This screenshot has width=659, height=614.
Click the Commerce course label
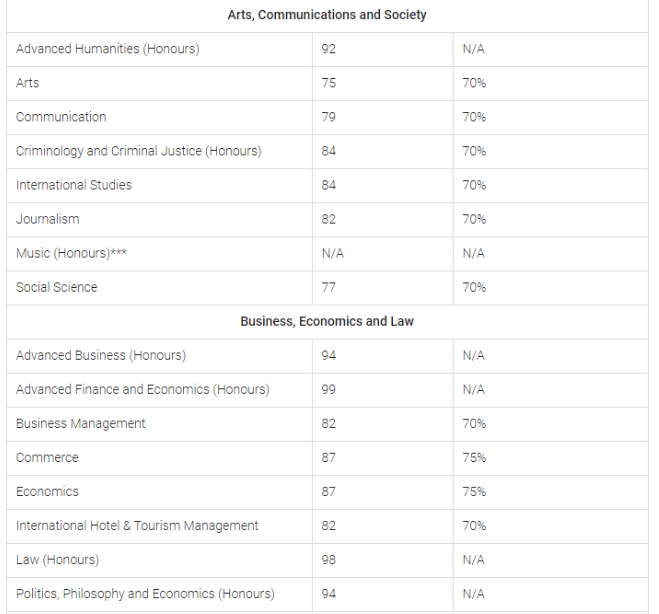[47, 457]
